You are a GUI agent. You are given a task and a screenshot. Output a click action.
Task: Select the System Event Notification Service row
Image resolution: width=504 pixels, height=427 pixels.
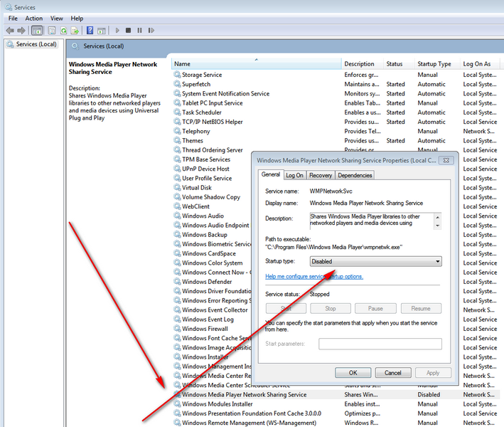(x=336, y=93)
